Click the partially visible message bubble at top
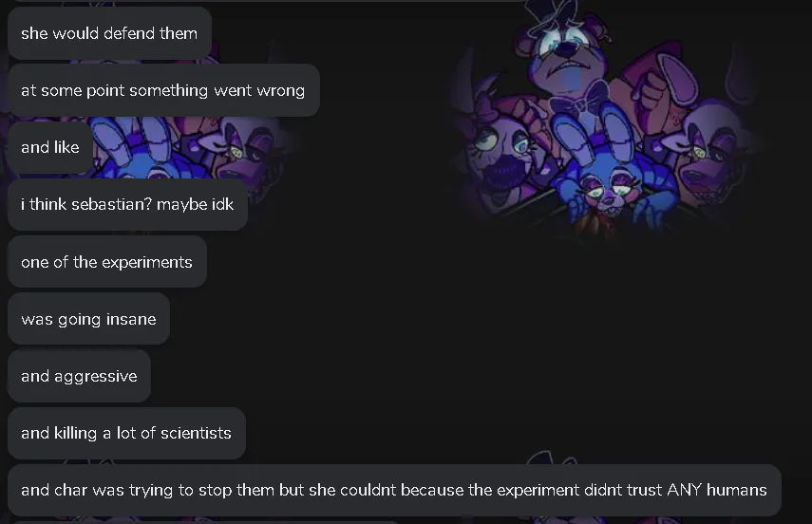The height and width of the screenshot is (524, 812). point(268,1)
